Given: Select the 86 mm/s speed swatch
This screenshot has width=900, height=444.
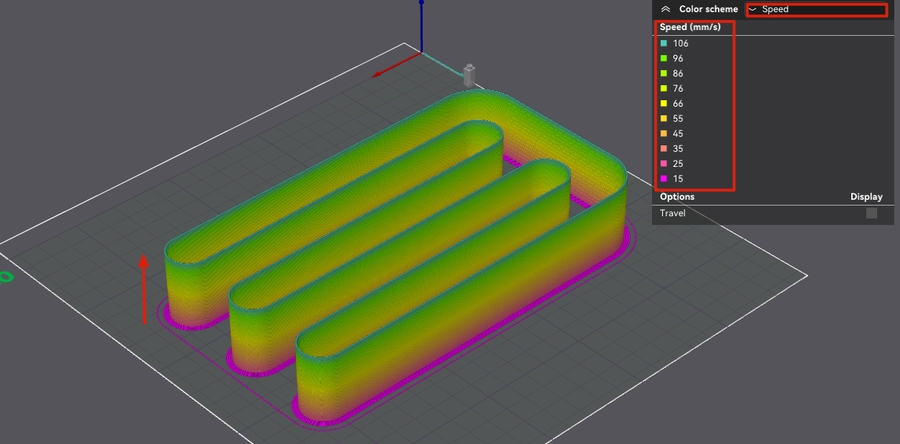Looking at the screenshot, I should 663,73.
